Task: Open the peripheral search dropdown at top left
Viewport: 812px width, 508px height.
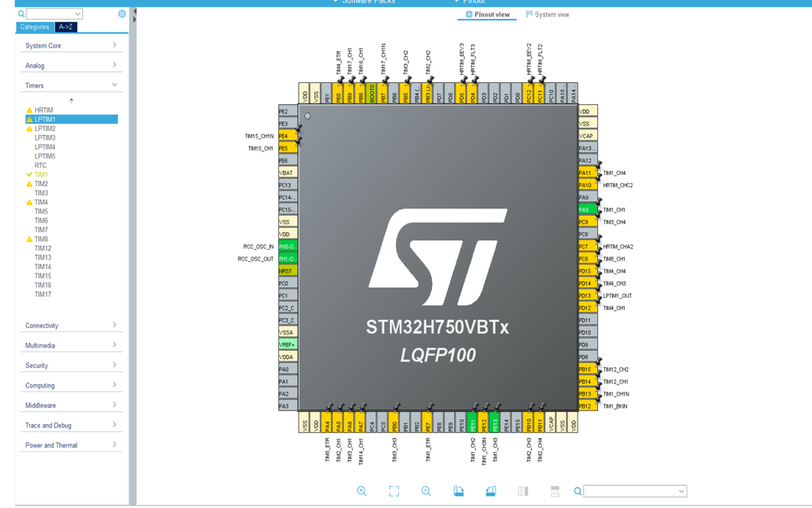Action: pos(77,14)
